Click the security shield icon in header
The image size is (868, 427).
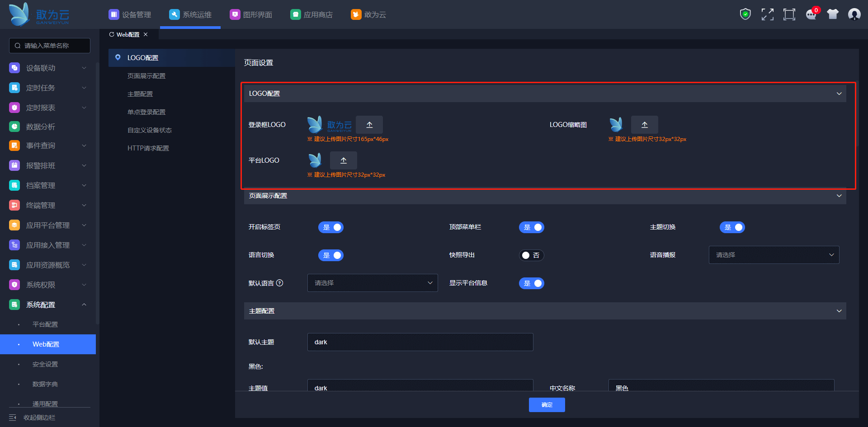point(745,14)
